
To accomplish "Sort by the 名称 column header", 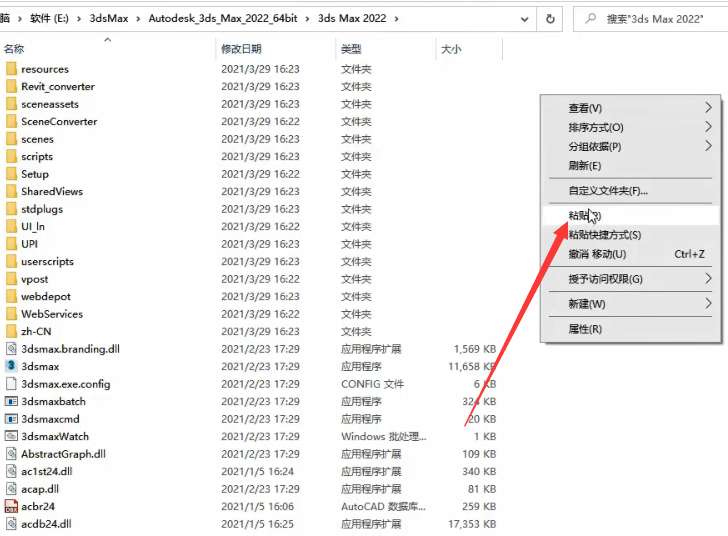I will point(14,49).
